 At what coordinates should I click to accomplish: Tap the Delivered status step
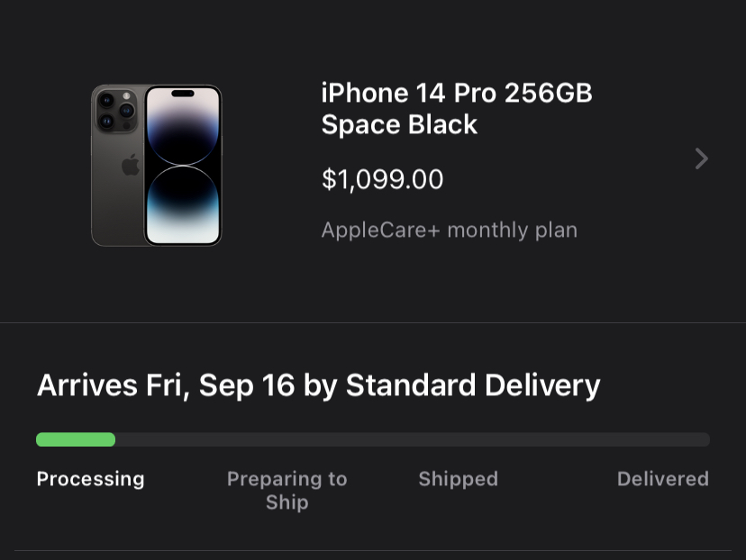[662, 479]
